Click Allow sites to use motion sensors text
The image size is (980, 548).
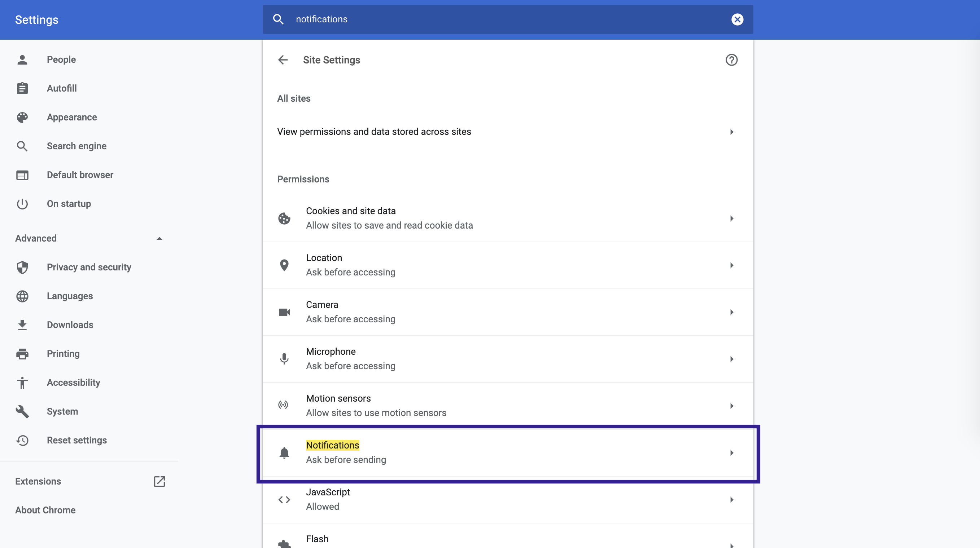point(376,413)
